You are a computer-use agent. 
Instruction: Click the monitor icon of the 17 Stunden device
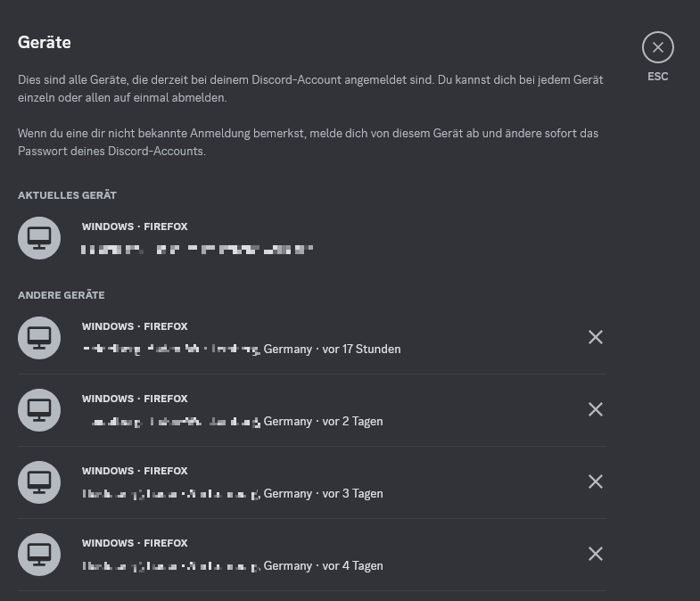pyautogui.click(x=39, y=338)
